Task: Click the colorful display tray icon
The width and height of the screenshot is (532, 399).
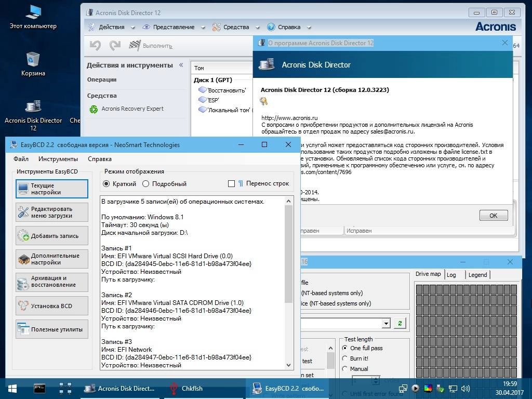Action: pyautogui.click(x=428, y=389)
